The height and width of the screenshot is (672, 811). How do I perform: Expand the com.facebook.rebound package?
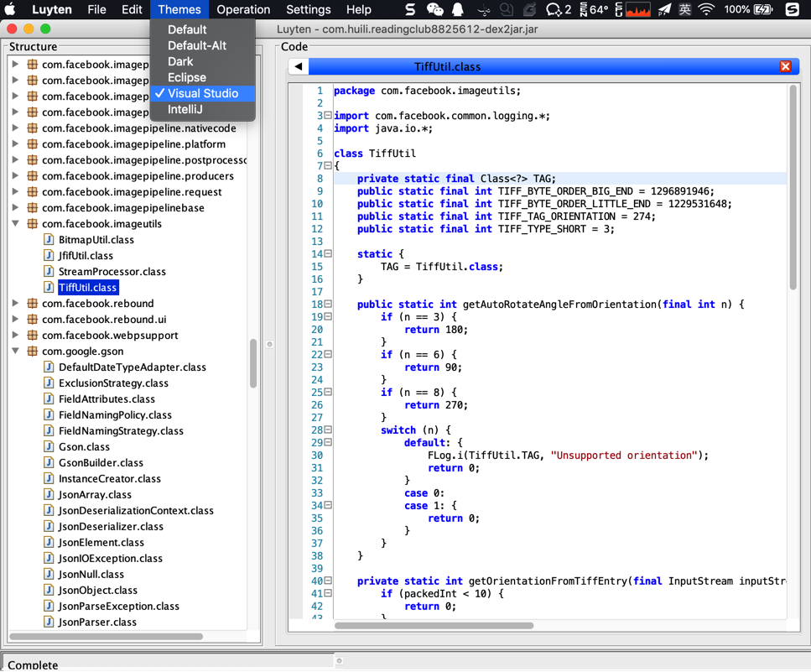16,303
